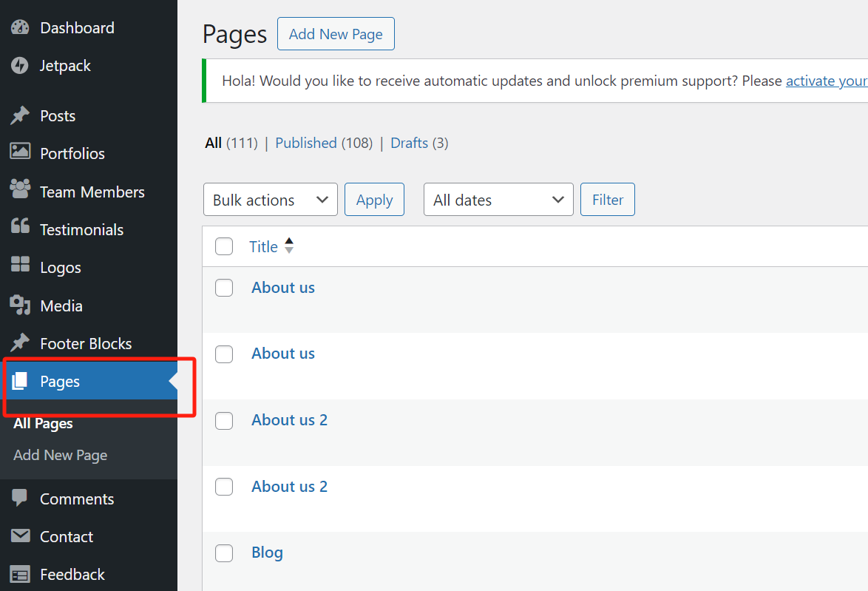Open Testimonials via the quote icon
The width and height of the screenshot is (868, 591).
pyautogui.click(x=20, y=229)
